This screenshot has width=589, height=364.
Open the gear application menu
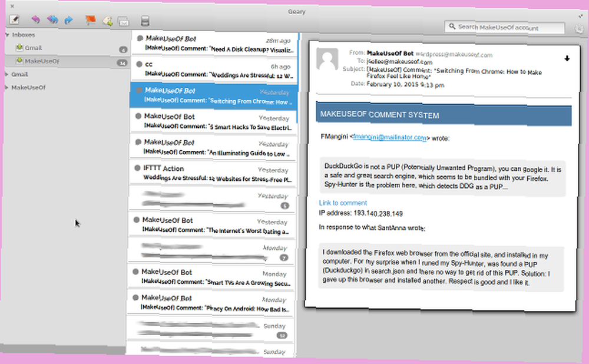pos(579,29)
